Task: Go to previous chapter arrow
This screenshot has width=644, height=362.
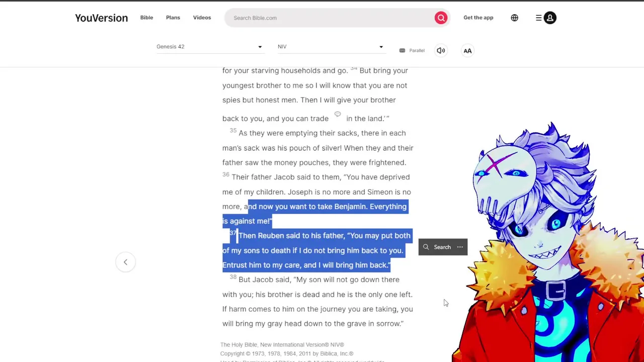Action: click(125, 262)
